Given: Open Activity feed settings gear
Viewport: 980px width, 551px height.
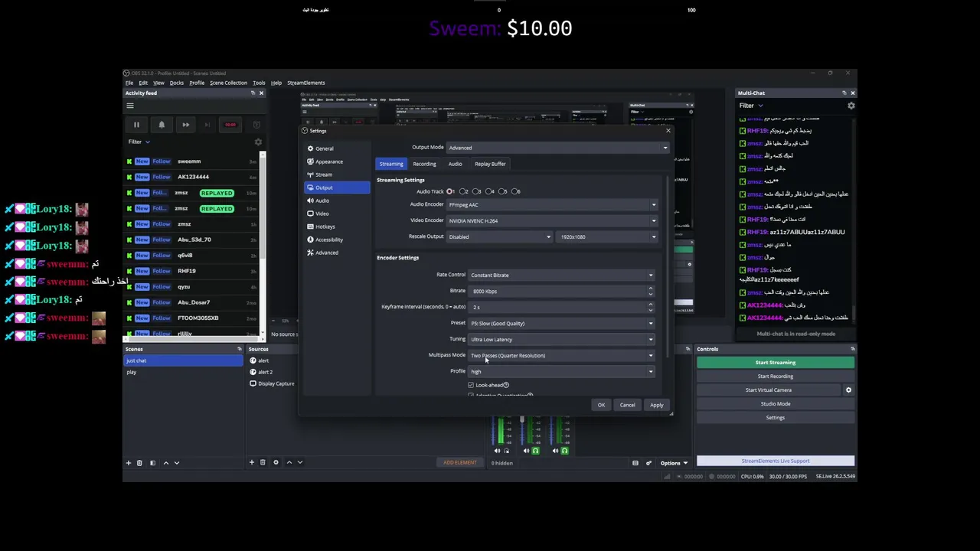Looking at the screenshot, I should (x=258, y=142).
